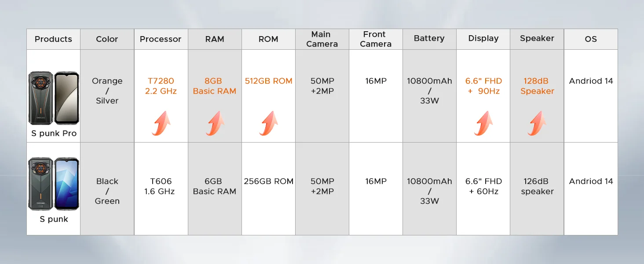Click the orange arrow below 512GB ROM

click(x=268, y=123)
